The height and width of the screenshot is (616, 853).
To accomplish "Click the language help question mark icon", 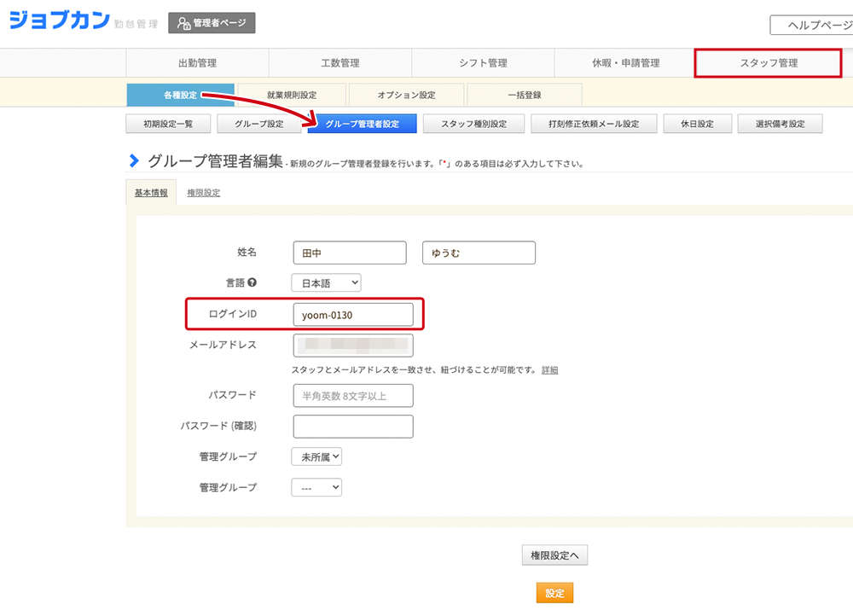I will 252,282.
